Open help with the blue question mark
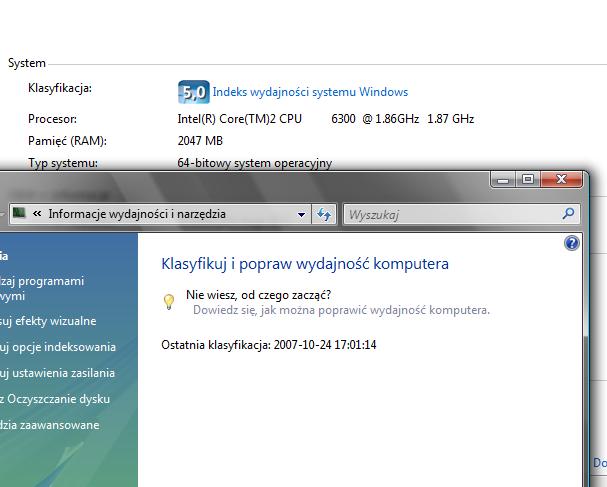Screen dimensions: 607x487 click(572, 244)
